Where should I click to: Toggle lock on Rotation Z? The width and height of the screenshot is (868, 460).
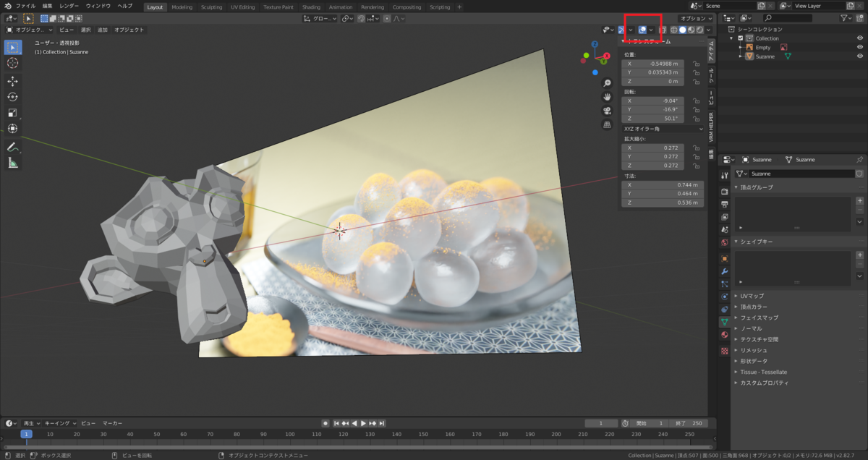coord(696,119)
